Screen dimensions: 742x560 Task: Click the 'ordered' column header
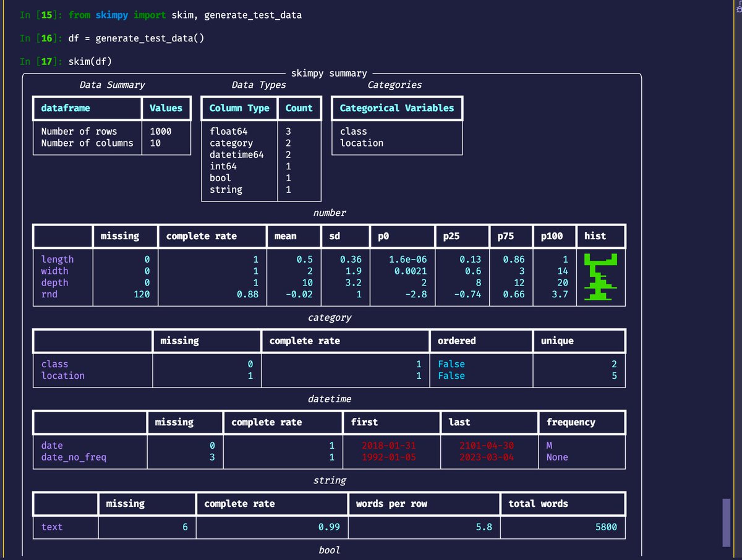(456, 341)
